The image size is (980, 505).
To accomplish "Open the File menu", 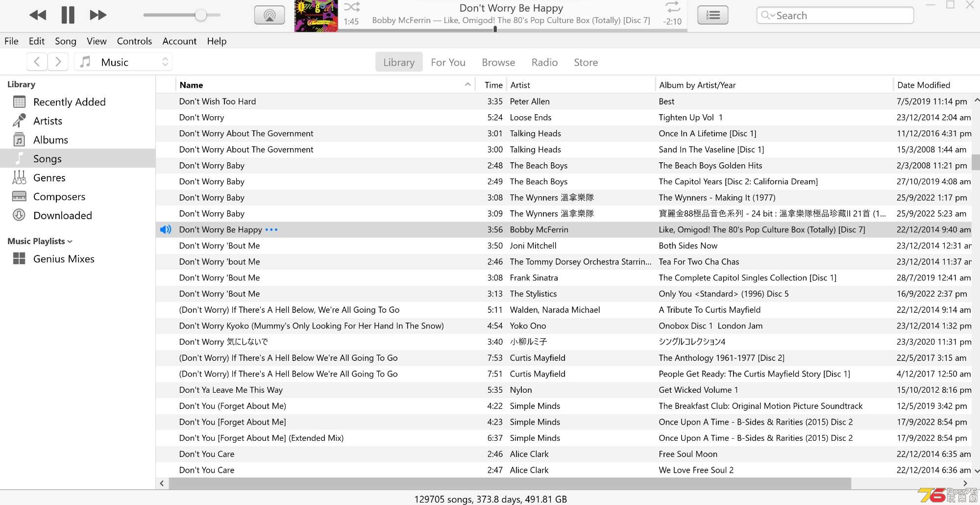I will [x=11, y=41].
